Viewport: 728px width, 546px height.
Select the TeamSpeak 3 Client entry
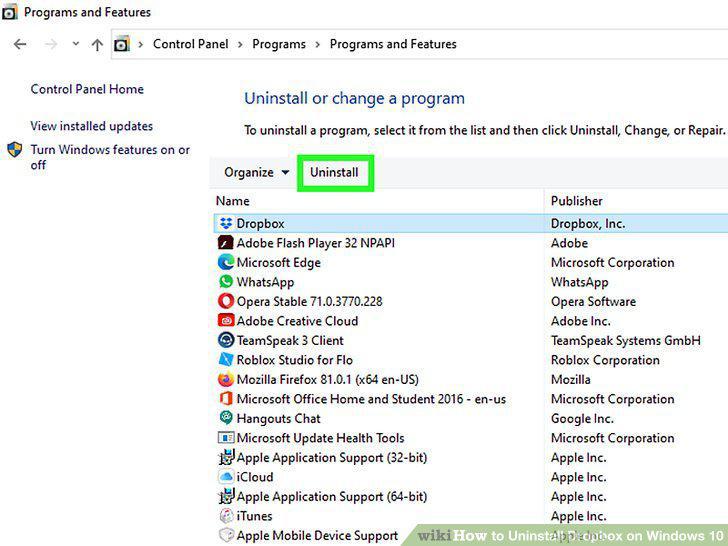[290, 340]
